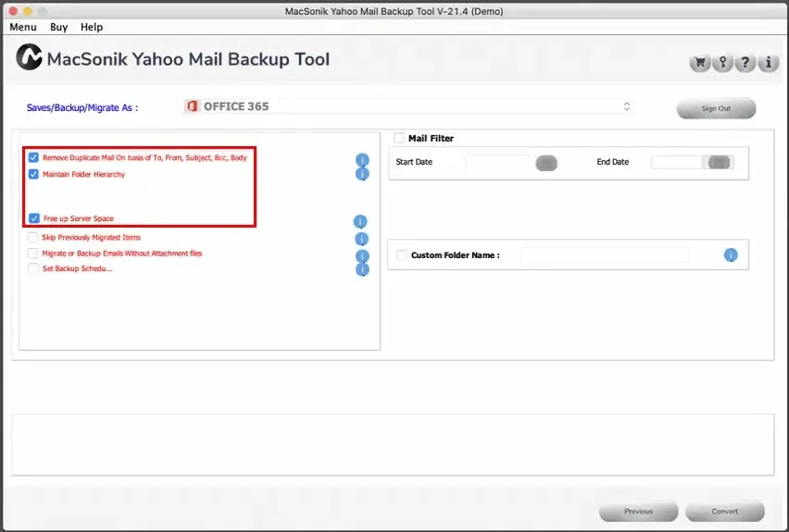Click the question mark help icon
Screen dimensions: 789x532
745,63
